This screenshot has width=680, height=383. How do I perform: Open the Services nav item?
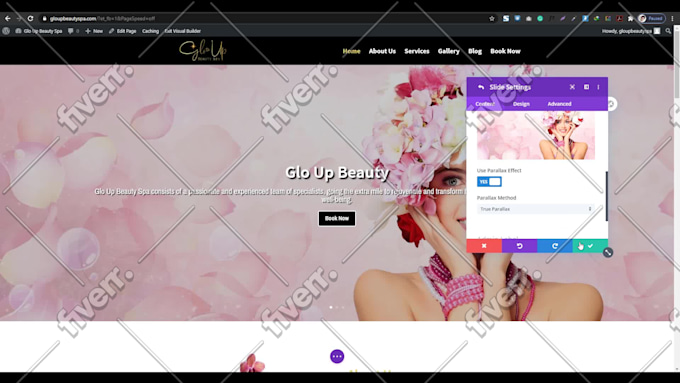417,51
